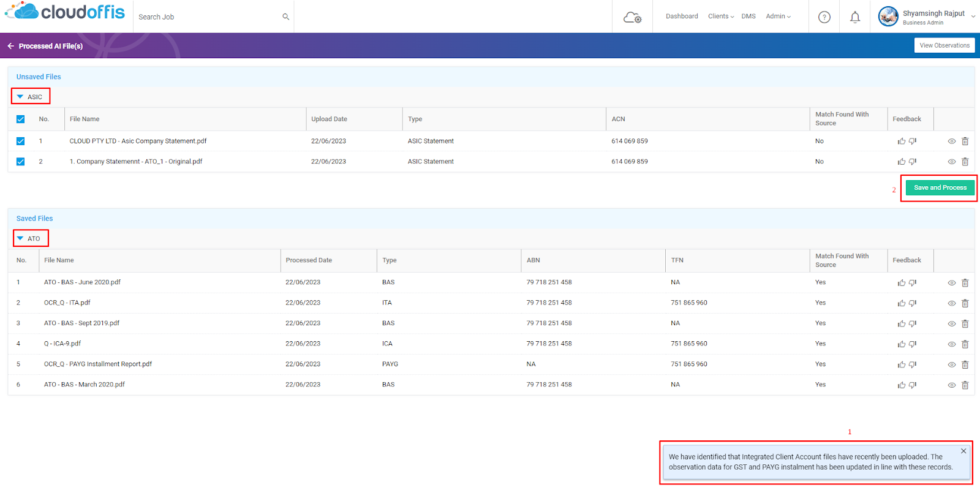Delete OCR_Q - ITA.pdf
The height and width of the screenshot is (490, 980).
point(965,303)
